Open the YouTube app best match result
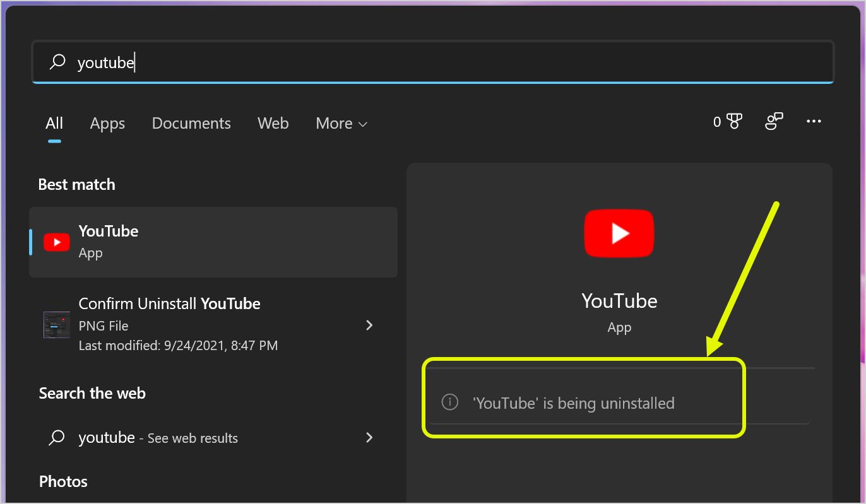Image resolution: width=866 pixels, height=504 pixels. click(213, 242)
